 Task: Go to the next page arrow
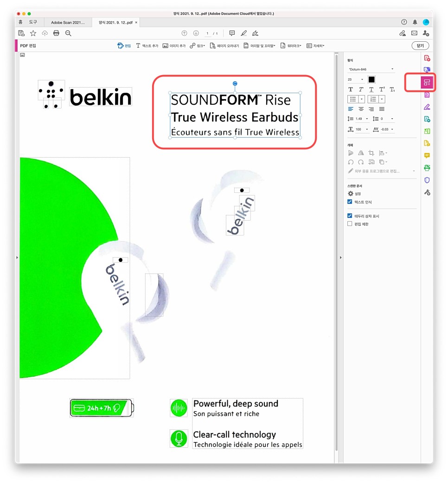(x=196, y=33)
